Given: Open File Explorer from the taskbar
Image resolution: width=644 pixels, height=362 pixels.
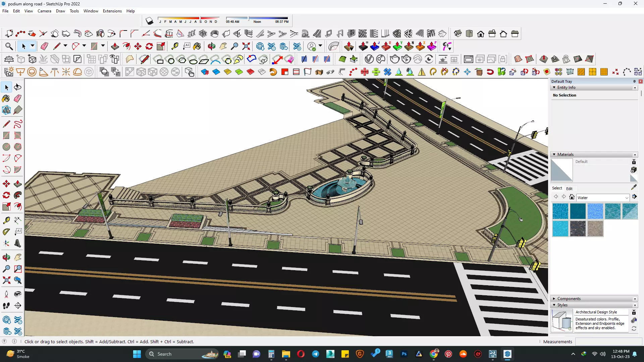Looking at the screenshot, I should 286,354.
